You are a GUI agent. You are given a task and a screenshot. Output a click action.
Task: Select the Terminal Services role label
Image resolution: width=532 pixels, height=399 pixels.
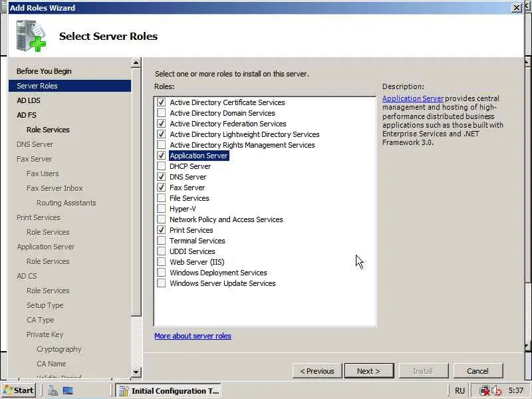pyautogui.click(x=197, y=241)
